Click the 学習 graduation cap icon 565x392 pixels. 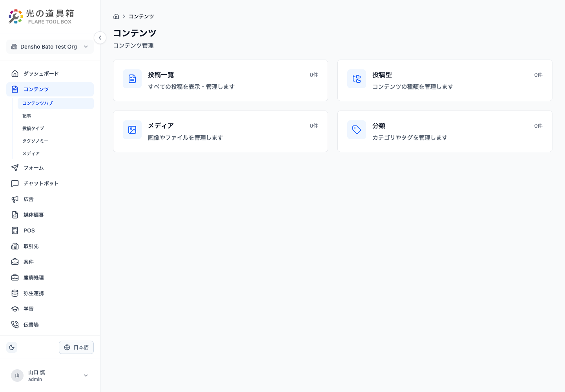coord(15,309)
